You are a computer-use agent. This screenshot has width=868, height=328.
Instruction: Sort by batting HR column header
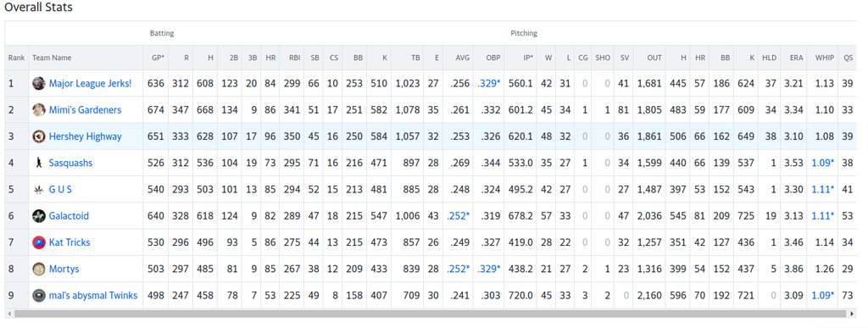[270, 58]
